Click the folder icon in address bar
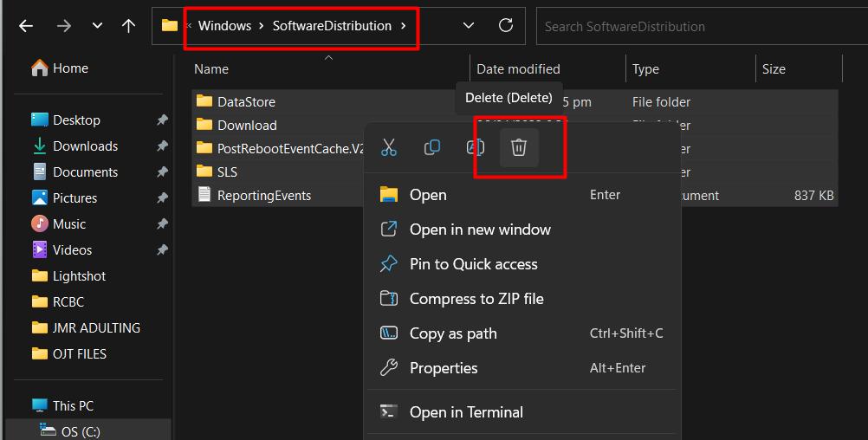The height and width of the screenshot is (440, 868). (x=170, y=25)
